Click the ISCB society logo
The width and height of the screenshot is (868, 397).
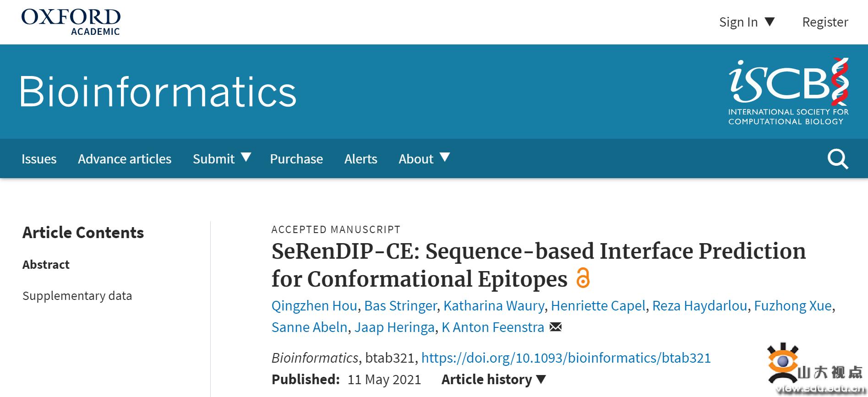point(789,92)
